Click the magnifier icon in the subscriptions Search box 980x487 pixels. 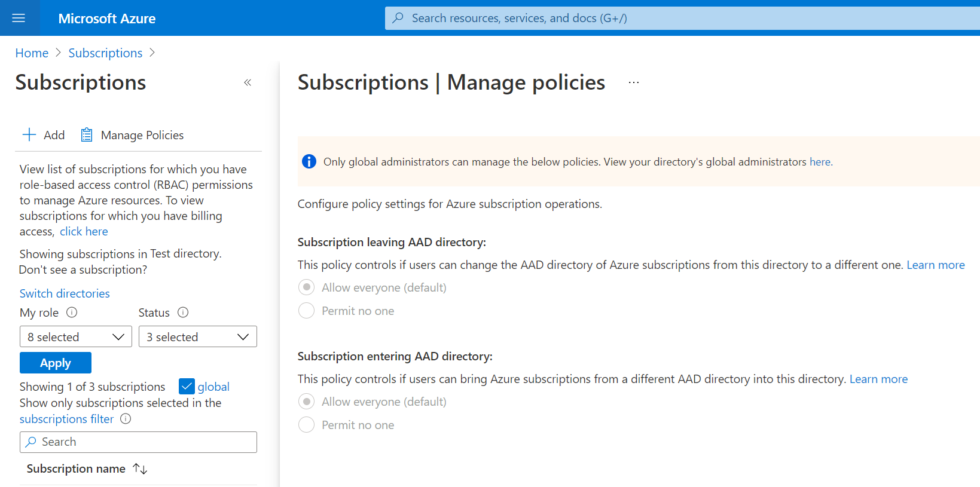[x=31, y=442]
